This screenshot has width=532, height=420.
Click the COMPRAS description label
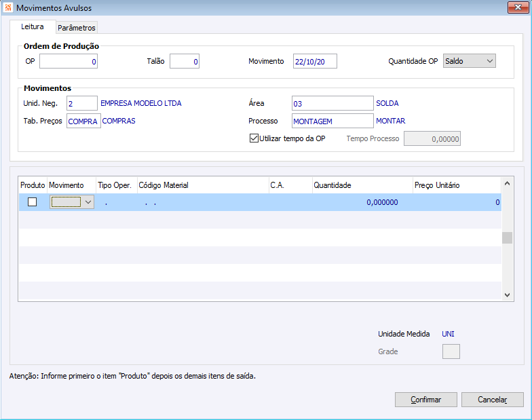point(119,121)
